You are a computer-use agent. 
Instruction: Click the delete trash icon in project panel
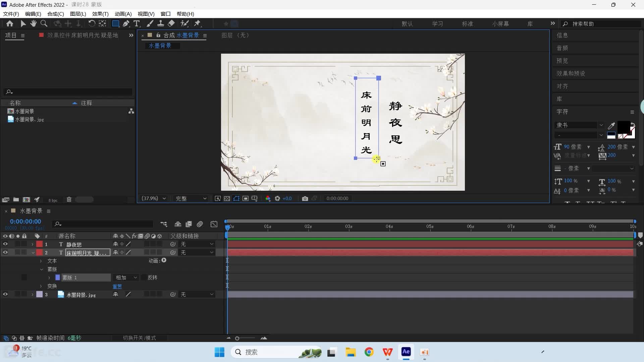coord(69,199)
